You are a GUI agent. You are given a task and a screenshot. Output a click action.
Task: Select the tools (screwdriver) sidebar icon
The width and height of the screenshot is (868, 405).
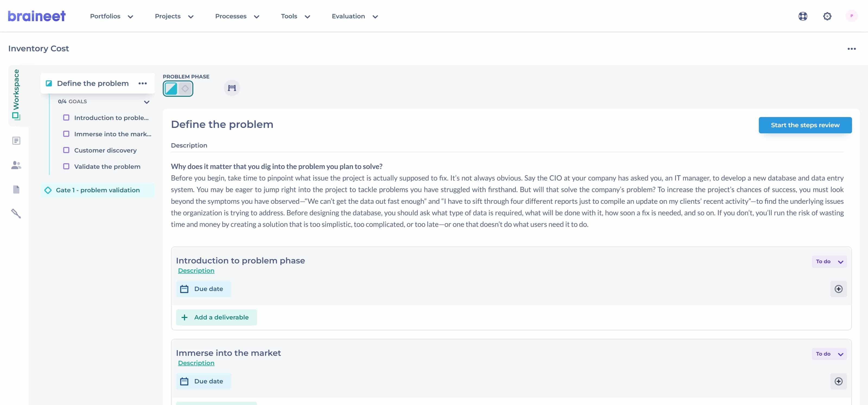click(x=16, y=213)
